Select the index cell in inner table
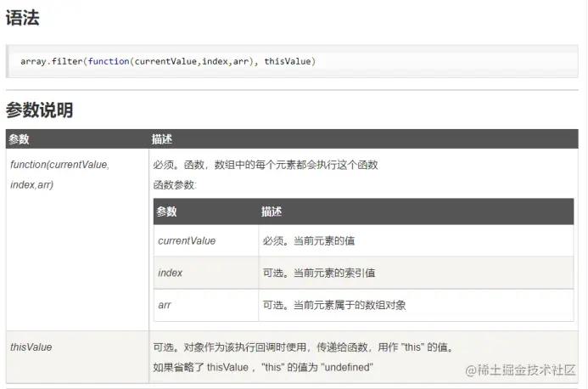588x389 pixels. tap(206, 273)
